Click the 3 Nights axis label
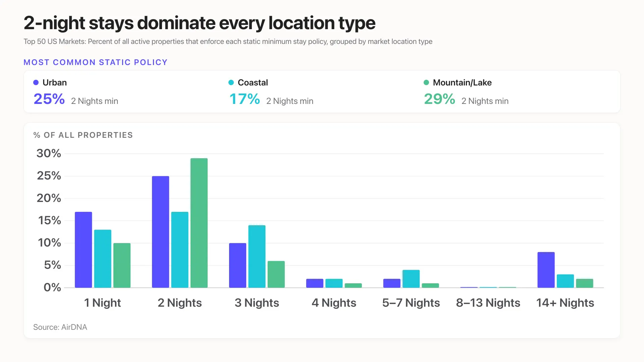 [x=257, y=303]
